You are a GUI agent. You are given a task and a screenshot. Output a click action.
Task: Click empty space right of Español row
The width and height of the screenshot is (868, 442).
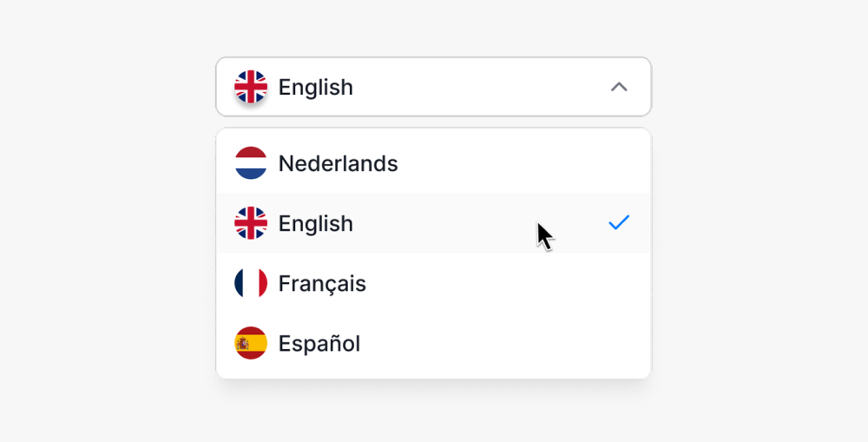503,343
